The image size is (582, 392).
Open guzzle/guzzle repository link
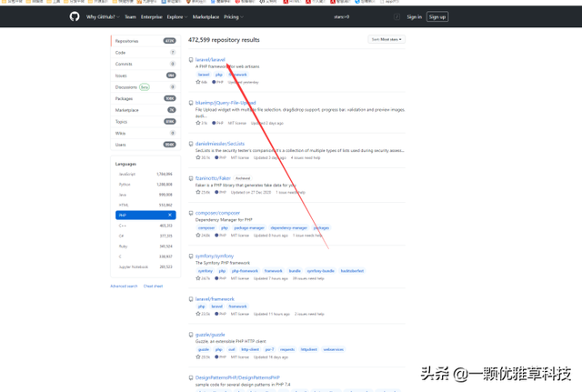[x=210, y=335]
